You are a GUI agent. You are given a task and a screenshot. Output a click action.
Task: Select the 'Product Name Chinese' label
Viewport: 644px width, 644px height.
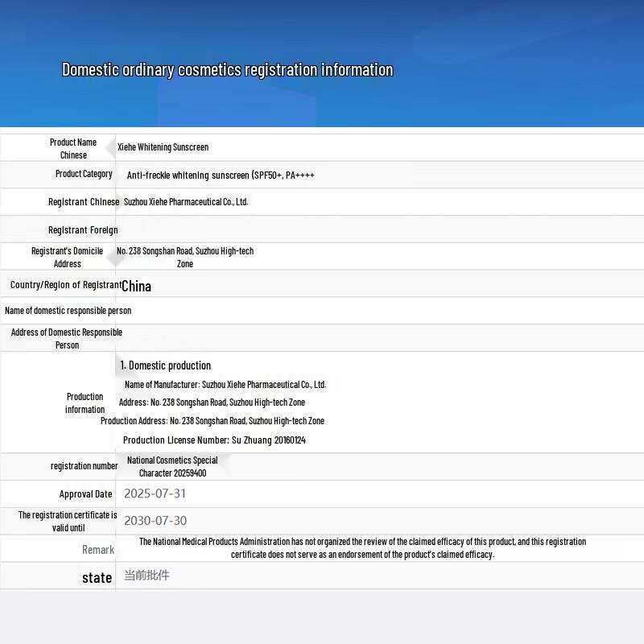(73, 149)
